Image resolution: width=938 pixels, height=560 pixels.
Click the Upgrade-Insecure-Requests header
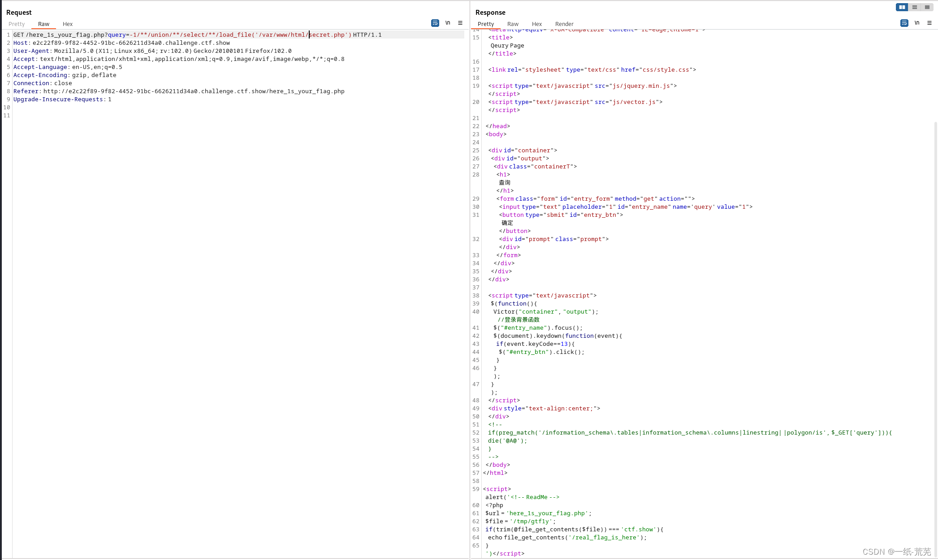62,99
